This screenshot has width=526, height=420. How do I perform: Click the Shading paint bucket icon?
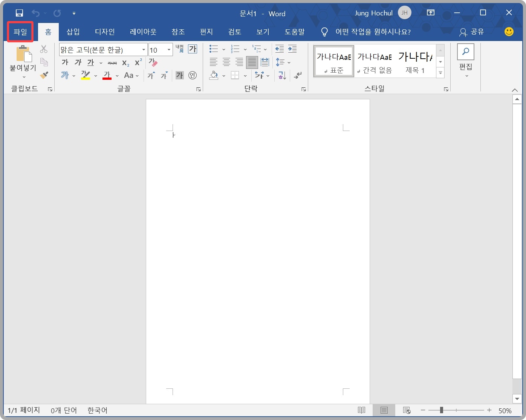214,75
